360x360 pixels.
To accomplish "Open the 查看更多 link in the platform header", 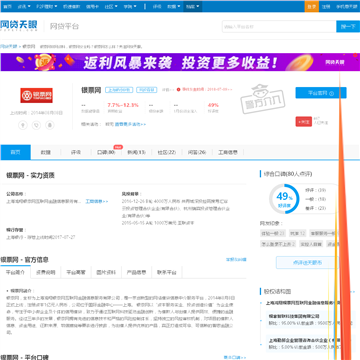I will 130,124.
